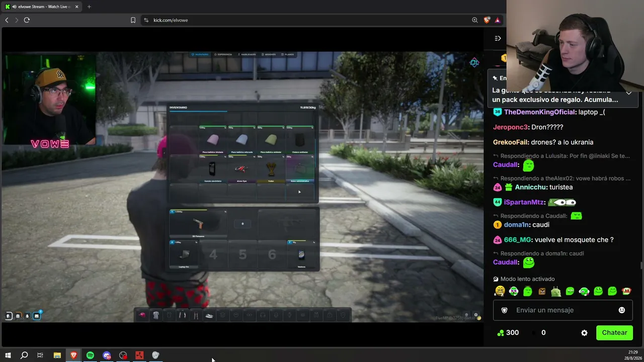Bookmark this page in address bar
Screen dimensions: 644x362
[133, 20]
